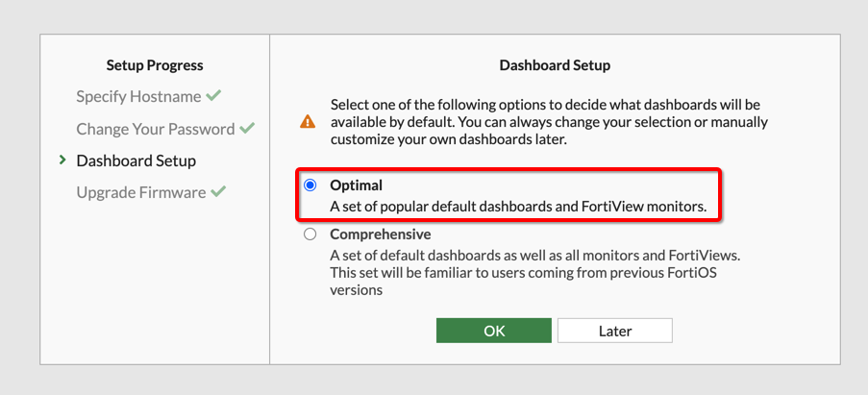The height and width of the screenshot is (395, 868).
Task: Click the arrow marker beside Dashboard Setup step
Action: point(62,160)
